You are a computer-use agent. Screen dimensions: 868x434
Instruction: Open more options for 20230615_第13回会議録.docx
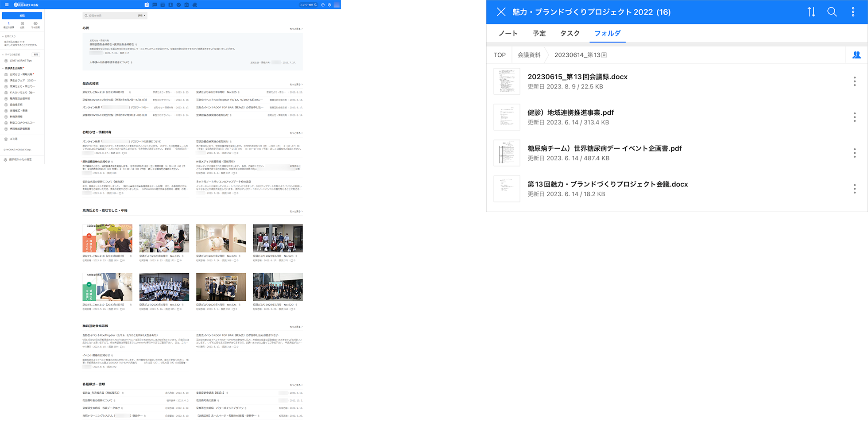click(x=854, y=81)
